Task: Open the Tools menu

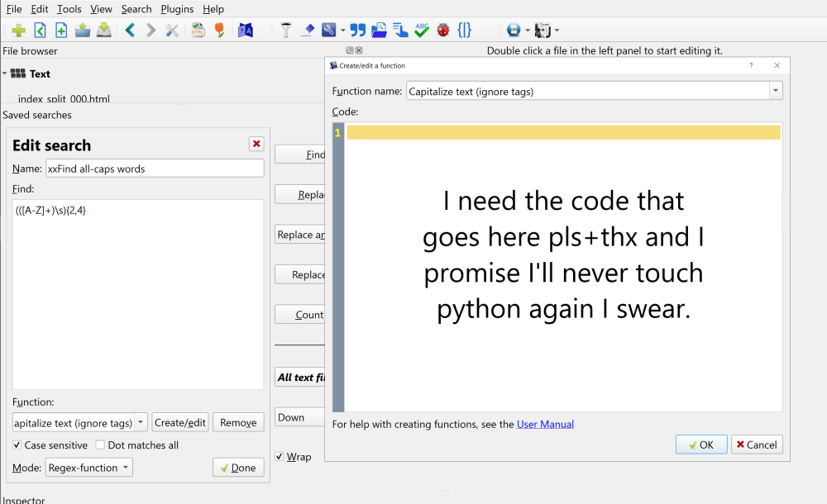Action: pos(69,9)
